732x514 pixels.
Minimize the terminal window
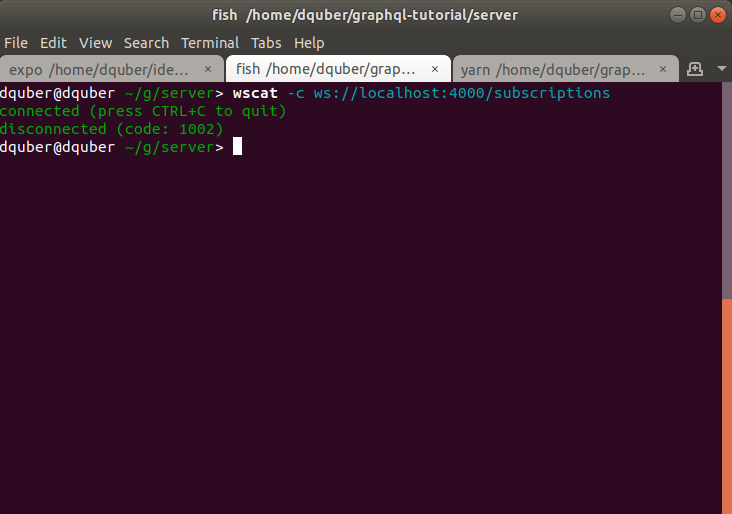pos(677,15)
